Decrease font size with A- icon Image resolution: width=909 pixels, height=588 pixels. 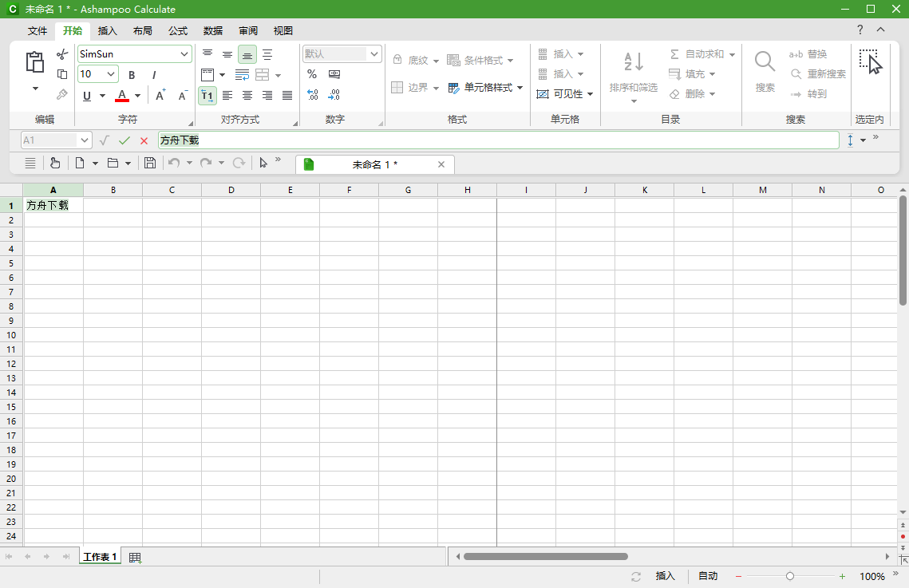(183, 95)
